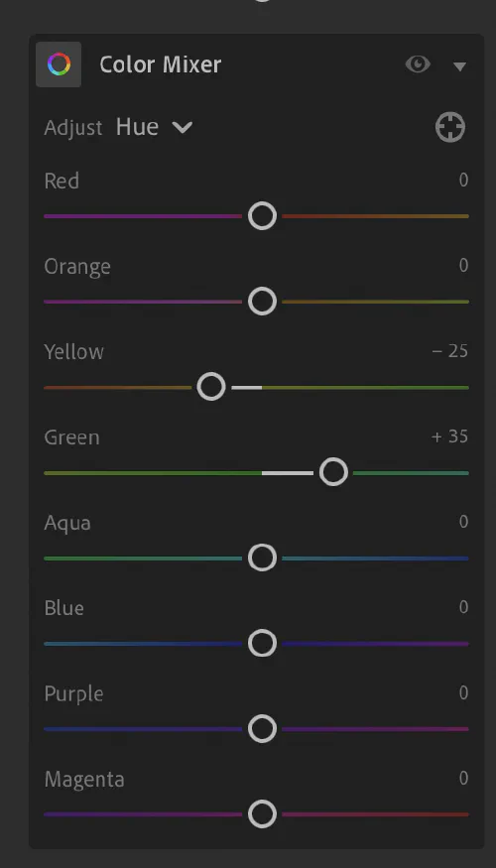
Task: Click the Magenta label text
Action: pyautogui.click(x=84, y=780)
